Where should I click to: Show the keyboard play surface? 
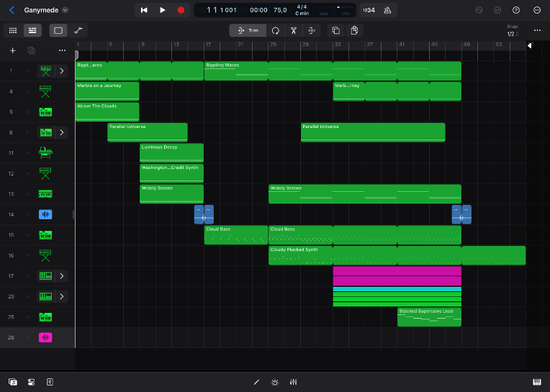click(536, 382)
